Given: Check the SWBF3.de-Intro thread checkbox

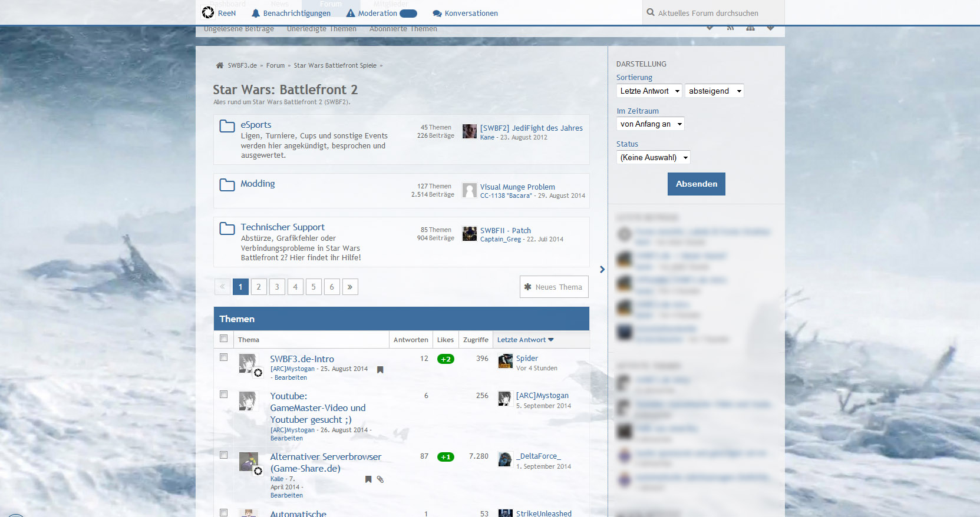Looking at the screenshot, I should (x=223, y=357).
